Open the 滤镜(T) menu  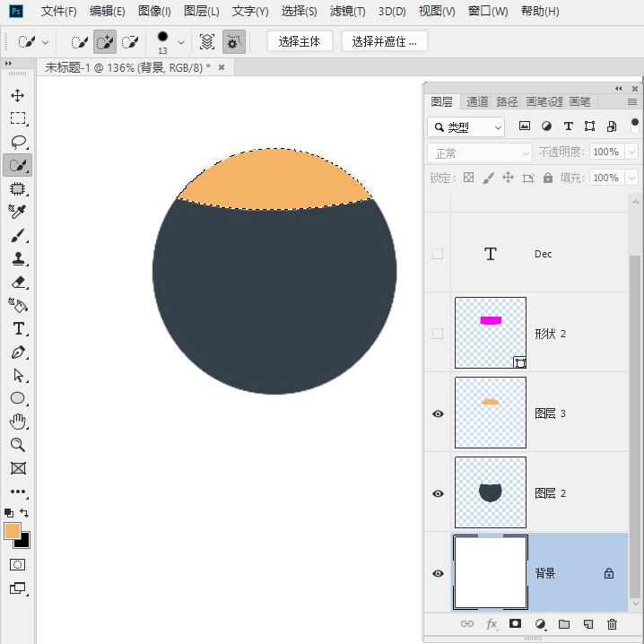coord(347,12)
